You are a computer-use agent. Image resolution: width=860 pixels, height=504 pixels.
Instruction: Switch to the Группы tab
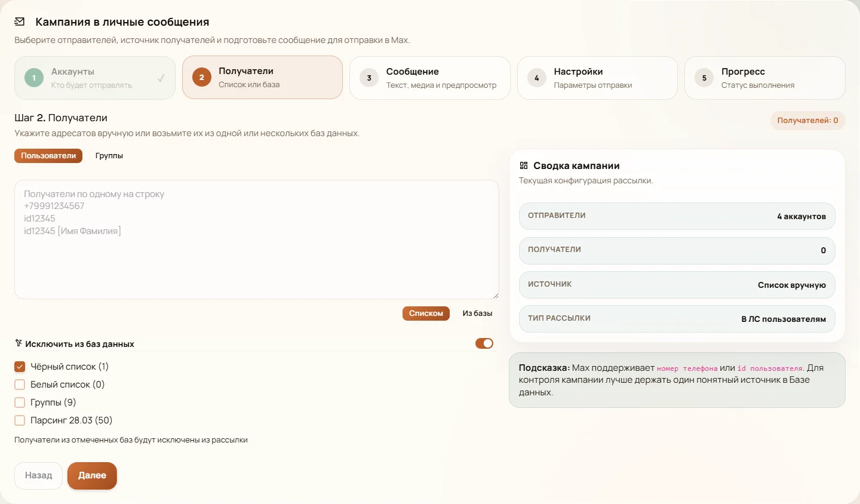click(109, 156)
